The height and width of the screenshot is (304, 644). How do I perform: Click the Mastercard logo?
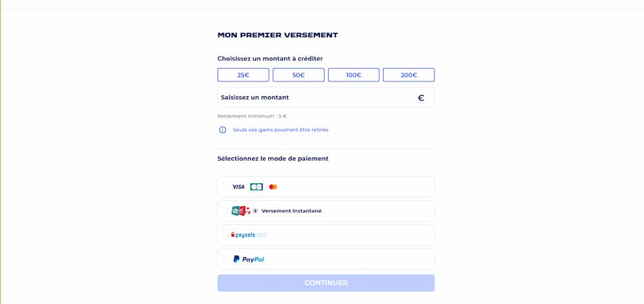point(273,187)
